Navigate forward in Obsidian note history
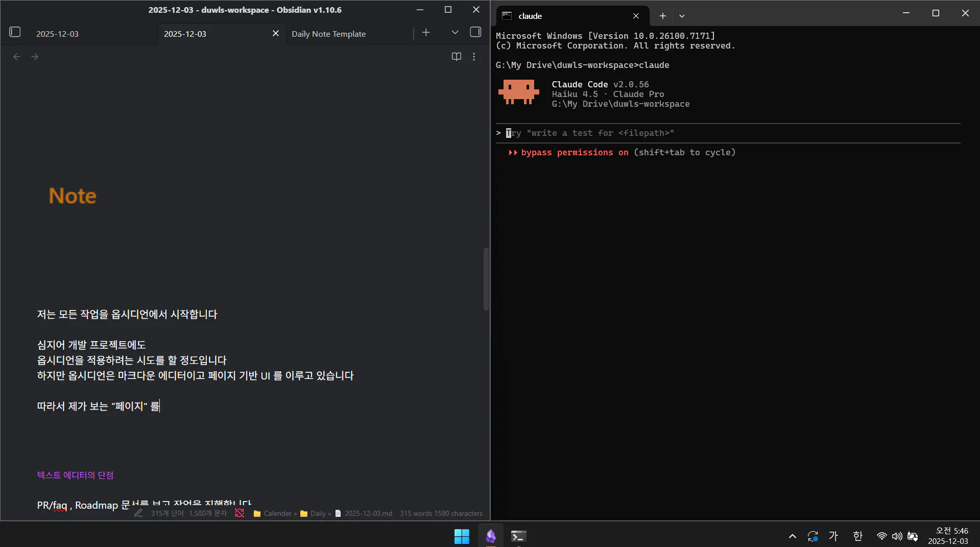 (35, 57)
